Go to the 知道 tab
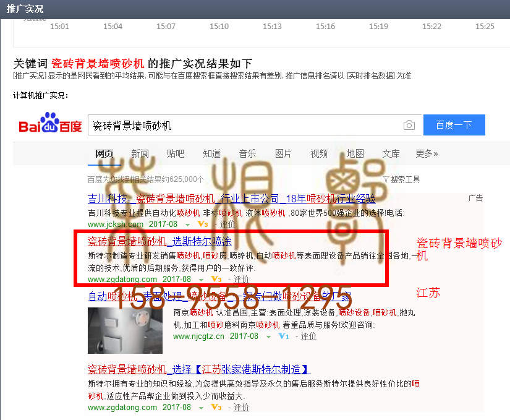510x420 pixels. [x=212, y=153]
